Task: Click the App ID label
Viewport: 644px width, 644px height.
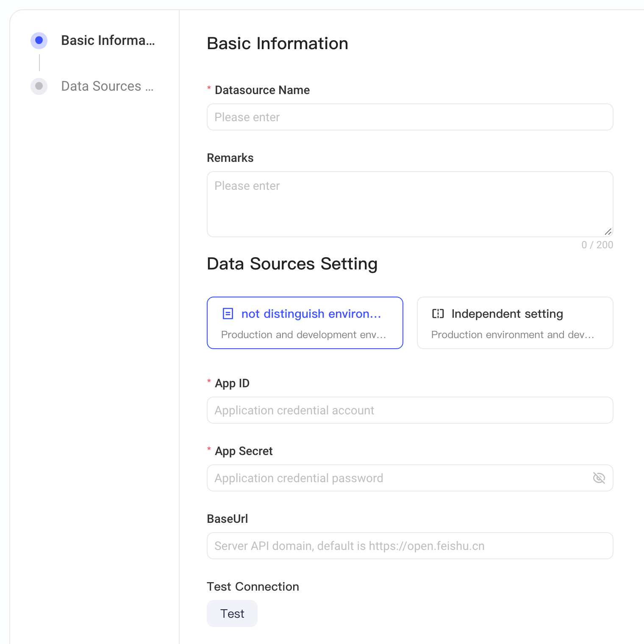Action: tap(232, 383)
